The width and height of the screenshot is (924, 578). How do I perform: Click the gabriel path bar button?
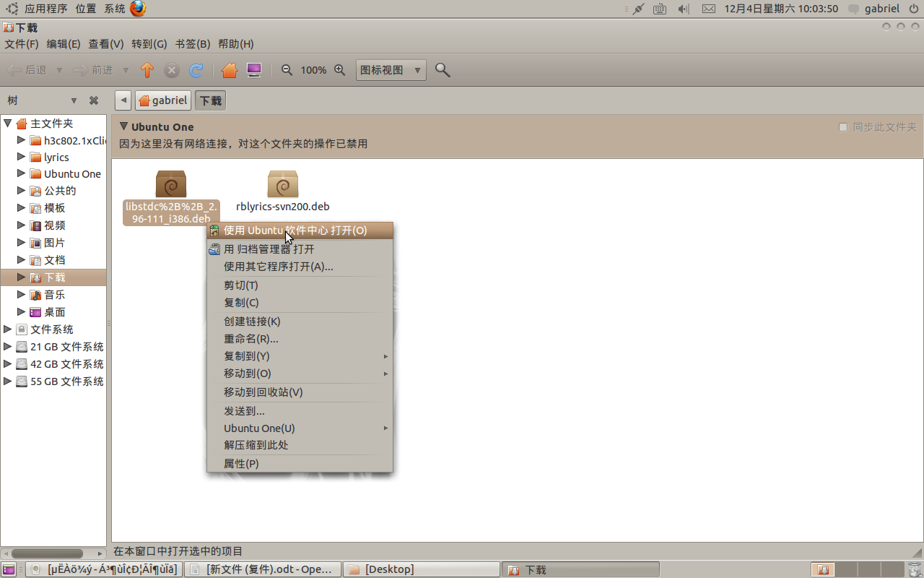[163, 100]
